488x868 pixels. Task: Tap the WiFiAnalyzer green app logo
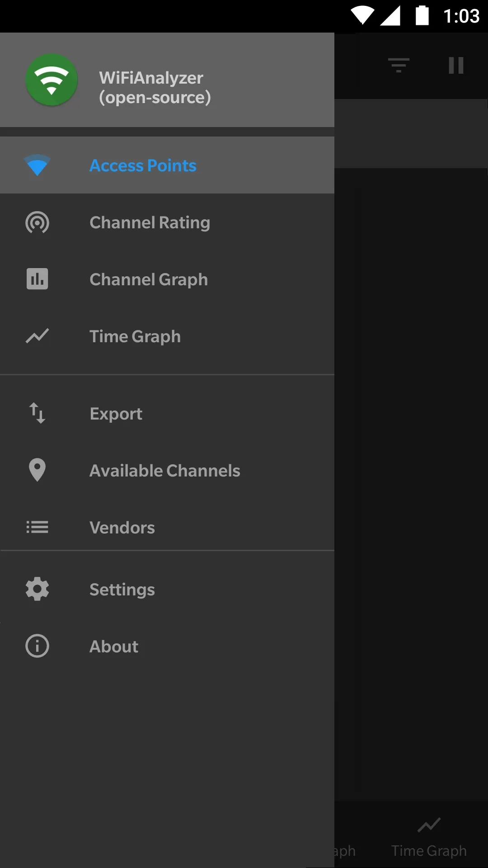click(52, 80)
